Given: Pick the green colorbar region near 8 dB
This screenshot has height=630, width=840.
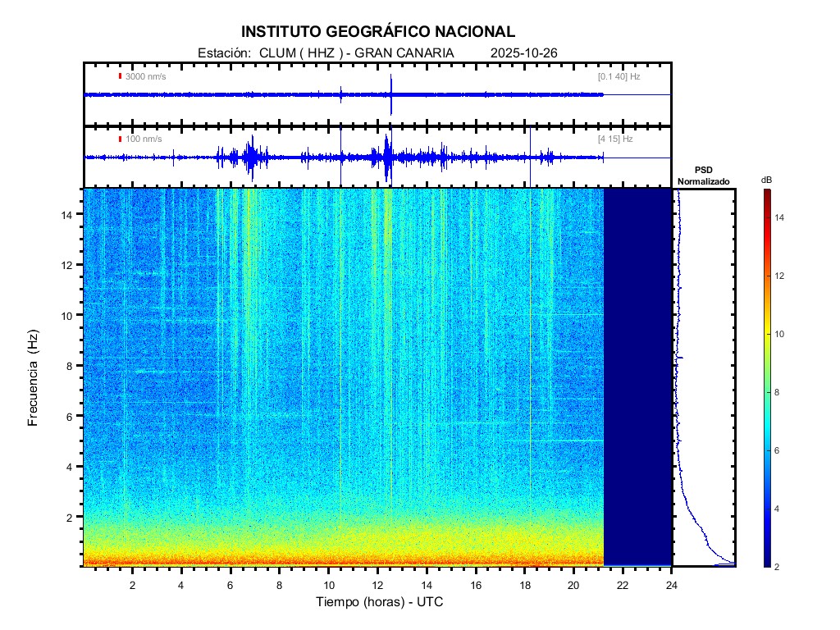Looking at the screenshot, I should 766,393.
